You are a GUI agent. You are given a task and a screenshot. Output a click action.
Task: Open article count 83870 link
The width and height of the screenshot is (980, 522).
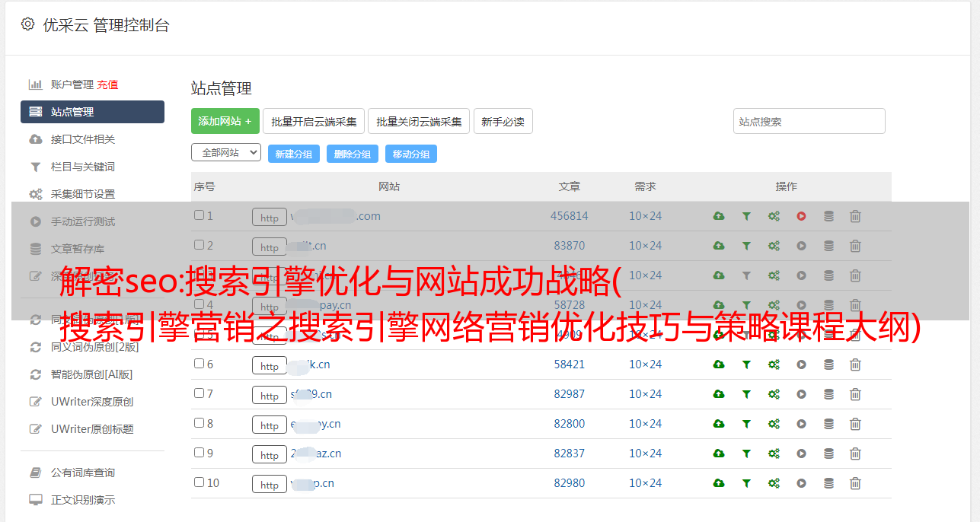(x=570, y=246)
